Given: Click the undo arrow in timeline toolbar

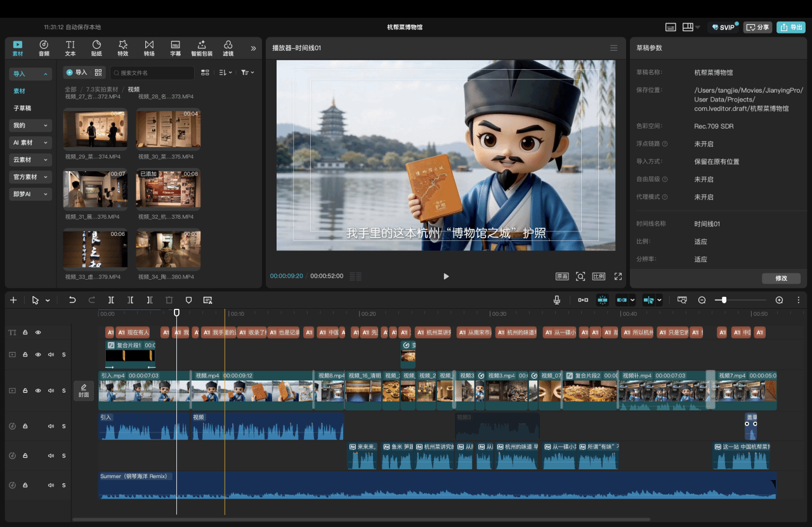Looking at the screenshot, I should 72,300.
